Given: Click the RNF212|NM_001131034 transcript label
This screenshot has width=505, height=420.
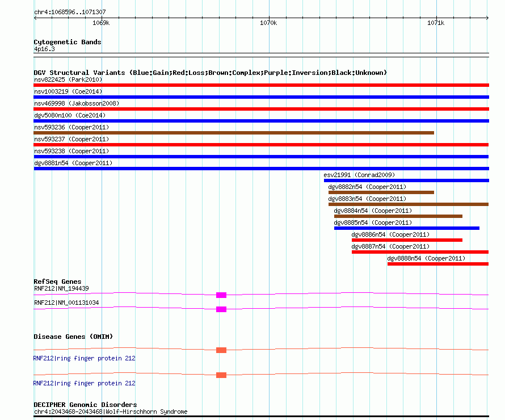Looking at the screenshot, I should tap(66, 303).
